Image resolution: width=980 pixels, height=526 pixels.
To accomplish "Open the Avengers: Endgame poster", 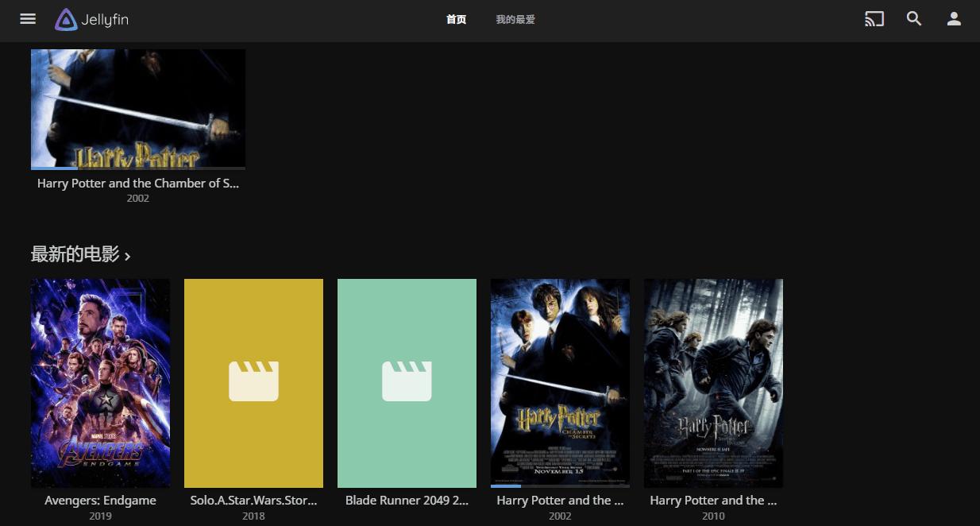I will click(100, 383).
